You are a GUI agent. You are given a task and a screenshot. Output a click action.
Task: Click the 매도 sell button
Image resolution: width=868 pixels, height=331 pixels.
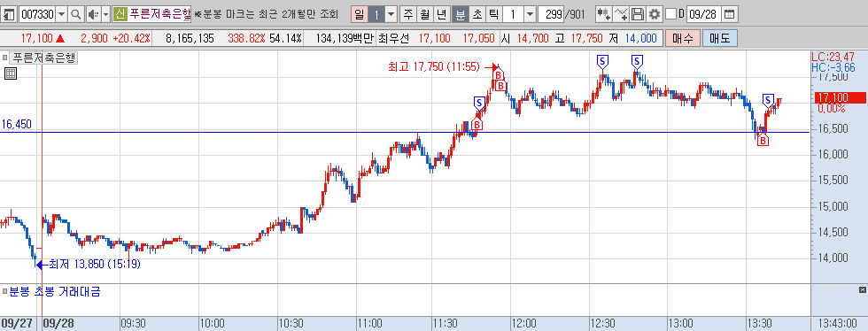(719, 38)
